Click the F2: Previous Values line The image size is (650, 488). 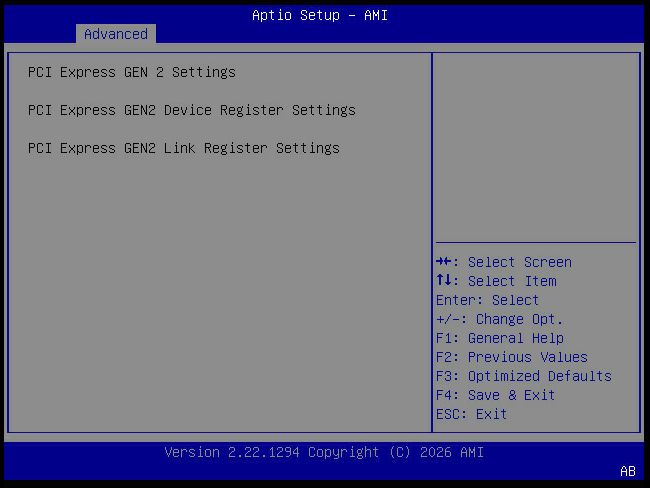(512, 357)
